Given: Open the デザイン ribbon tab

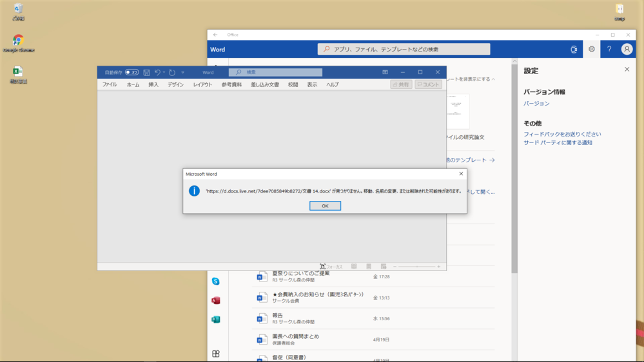Looking at the screenshot, I should tap(175, 84).
